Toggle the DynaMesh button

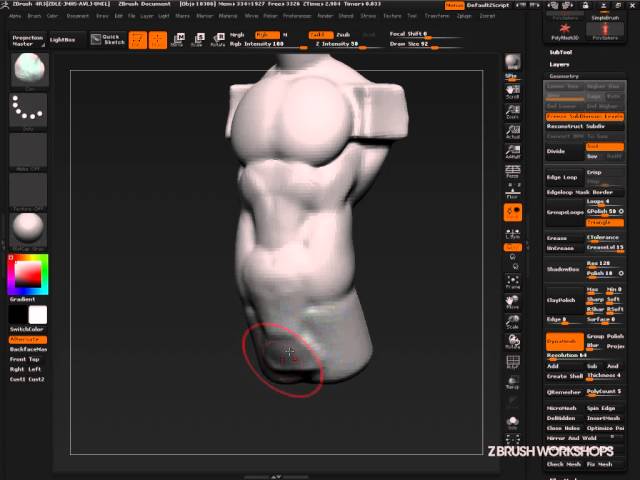565,342
